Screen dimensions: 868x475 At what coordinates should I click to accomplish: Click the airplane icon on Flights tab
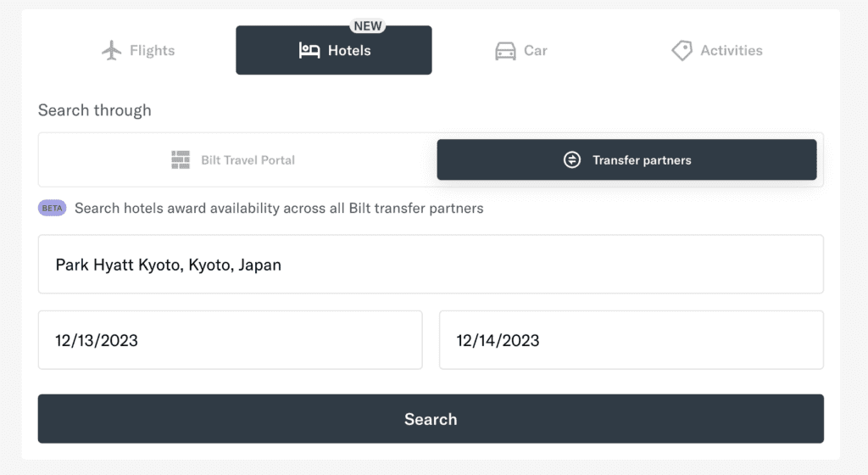[x=111, y=51]
